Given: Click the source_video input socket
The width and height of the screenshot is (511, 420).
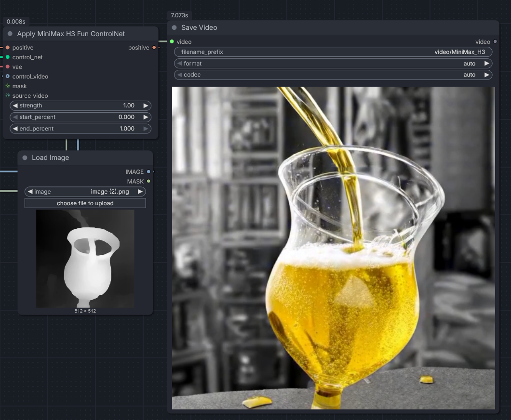Looking at the screenshot, I should 8,95.
